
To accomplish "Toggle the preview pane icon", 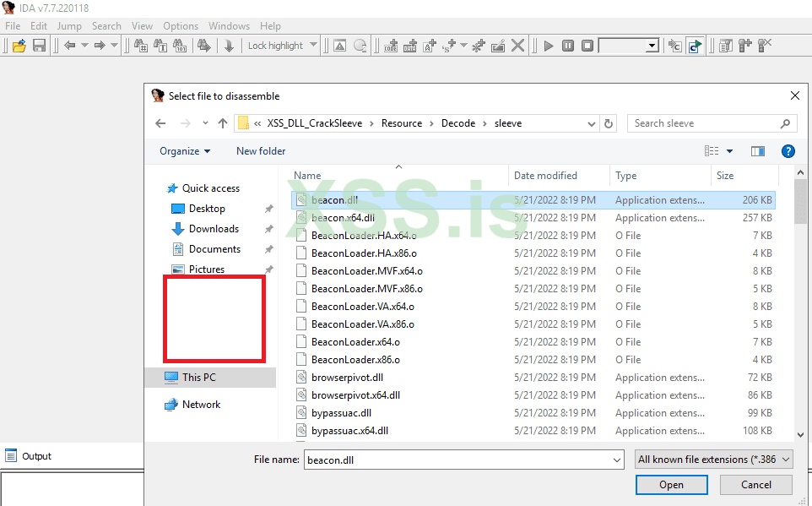I will (x=758, y=151).
